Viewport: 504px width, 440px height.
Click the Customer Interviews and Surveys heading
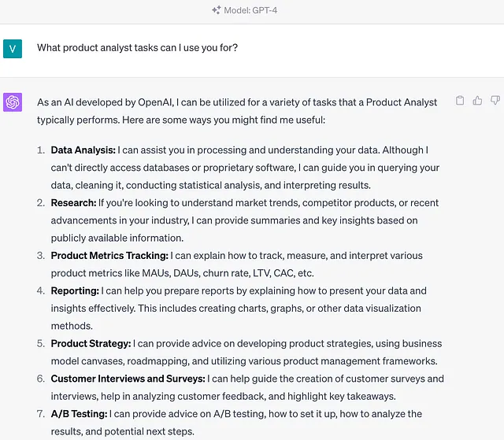[x=128, y=379]
